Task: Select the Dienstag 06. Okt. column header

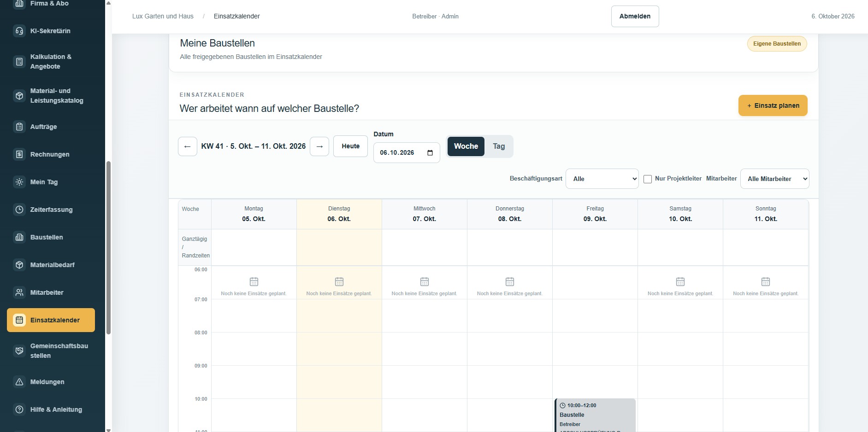Action: click(x=339, y=214)
